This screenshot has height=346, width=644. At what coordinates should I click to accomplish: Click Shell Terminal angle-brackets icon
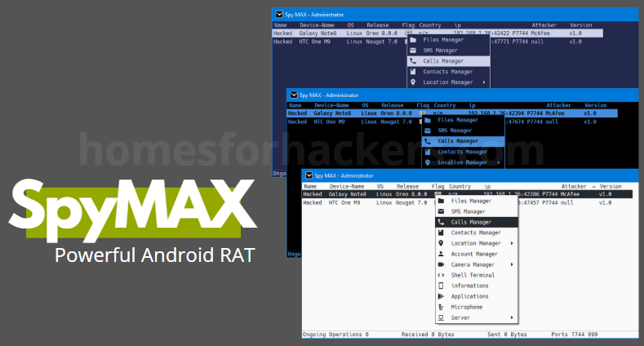click(x=441, y=275)
